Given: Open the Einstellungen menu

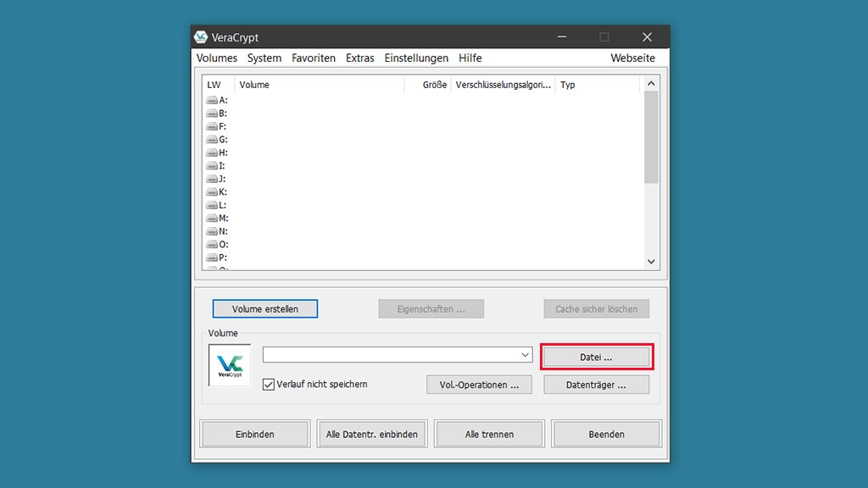Looking at the screenshot, I should (416, 58).
